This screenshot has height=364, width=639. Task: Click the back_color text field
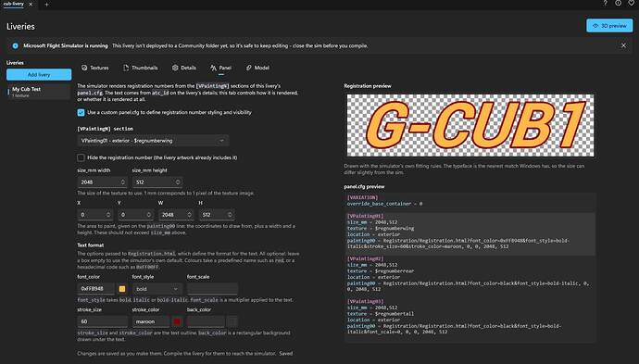tap(206, 321)
